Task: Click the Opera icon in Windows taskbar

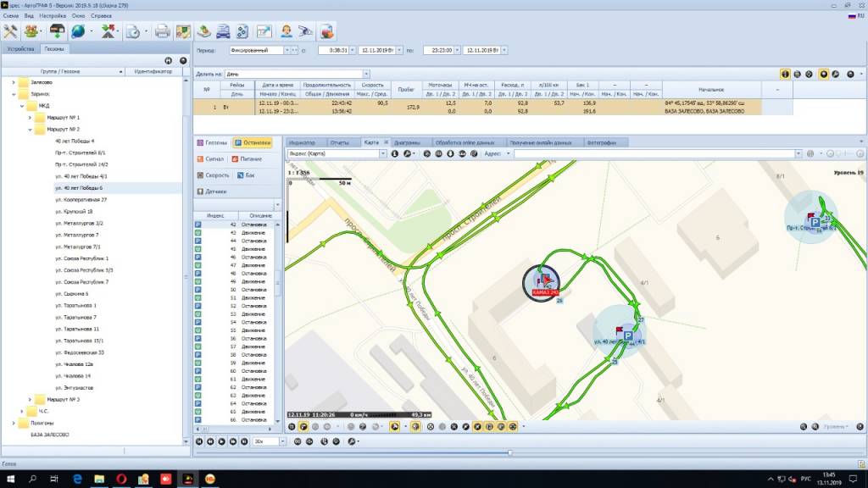Action: pyautogui.click(x=121, y=480)
